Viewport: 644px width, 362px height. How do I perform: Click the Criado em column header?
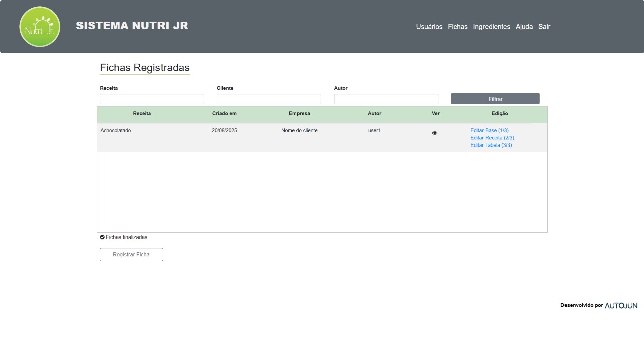click(x=224, y=114)
